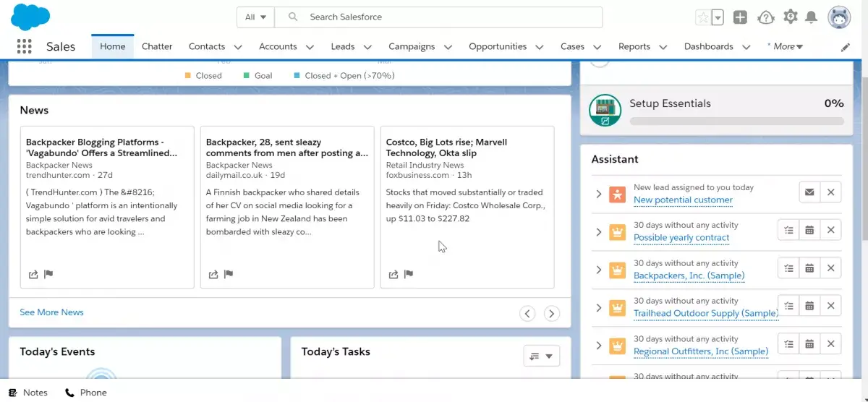Open the Dashboards tab
The image size is (868, 402).
click(x=709, y=46)
